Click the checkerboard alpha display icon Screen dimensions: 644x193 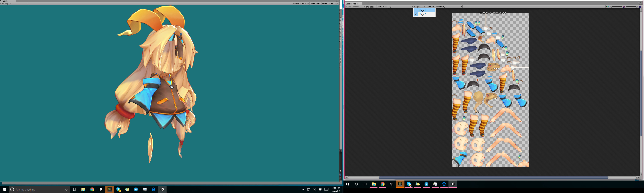pos(624,7)
